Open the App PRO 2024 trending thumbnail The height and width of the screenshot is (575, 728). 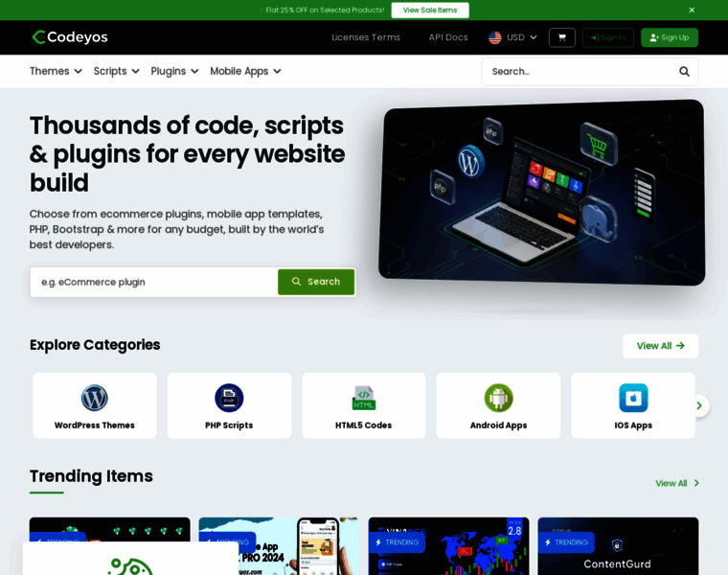tap(279, 546)
